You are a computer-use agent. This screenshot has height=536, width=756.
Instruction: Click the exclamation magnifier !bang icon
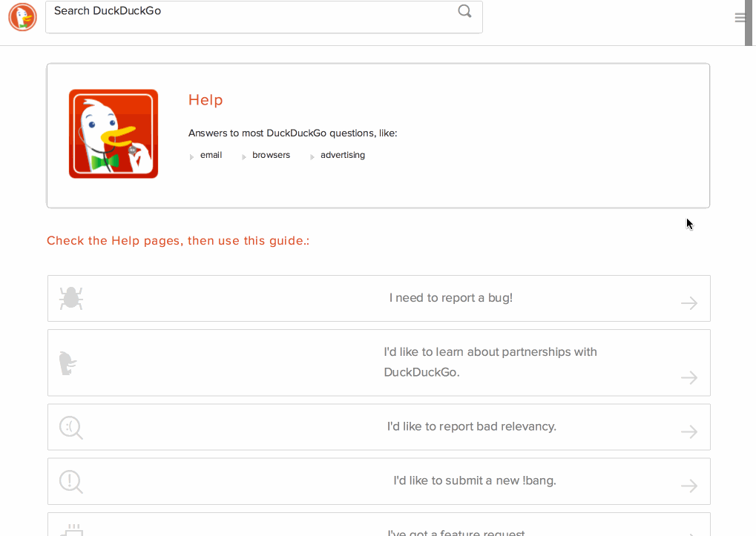pos(71,482)
